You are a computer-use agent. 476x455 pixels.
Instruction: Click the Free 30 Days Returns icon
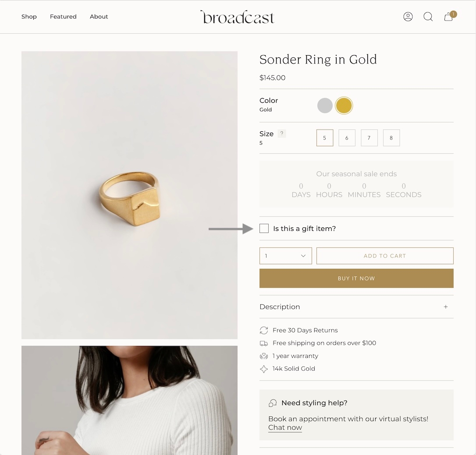[x=264, y=330]
